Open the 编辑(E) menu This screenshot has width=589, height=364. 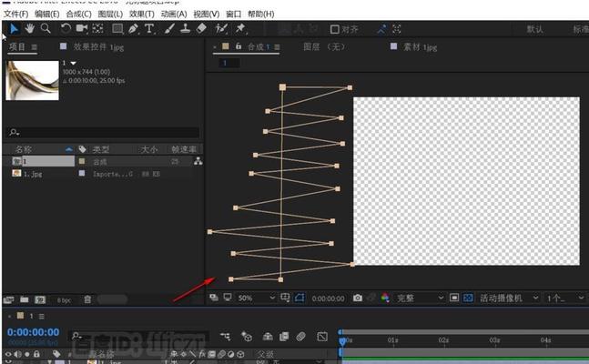pyautogui.click(x=47, y=15)
